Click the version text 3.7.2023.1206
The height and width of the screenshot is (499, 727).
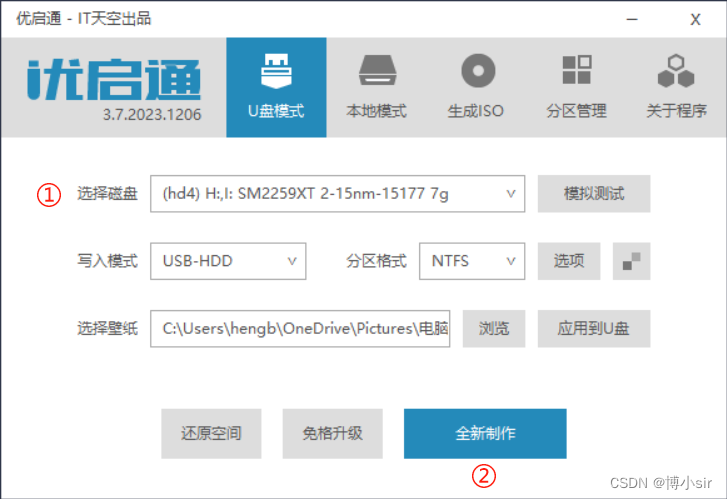point(152,115)
